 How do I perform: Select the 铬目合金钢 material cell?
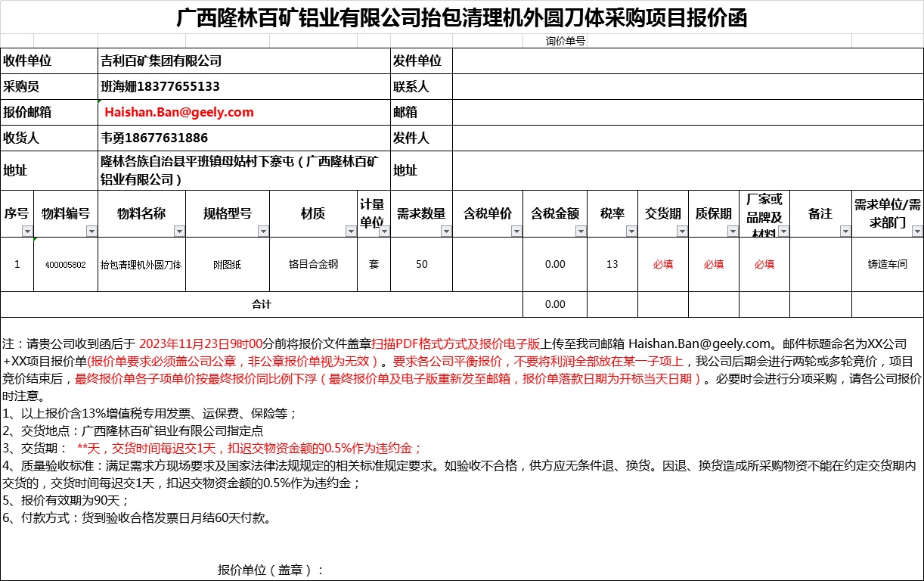click(313, 264)
